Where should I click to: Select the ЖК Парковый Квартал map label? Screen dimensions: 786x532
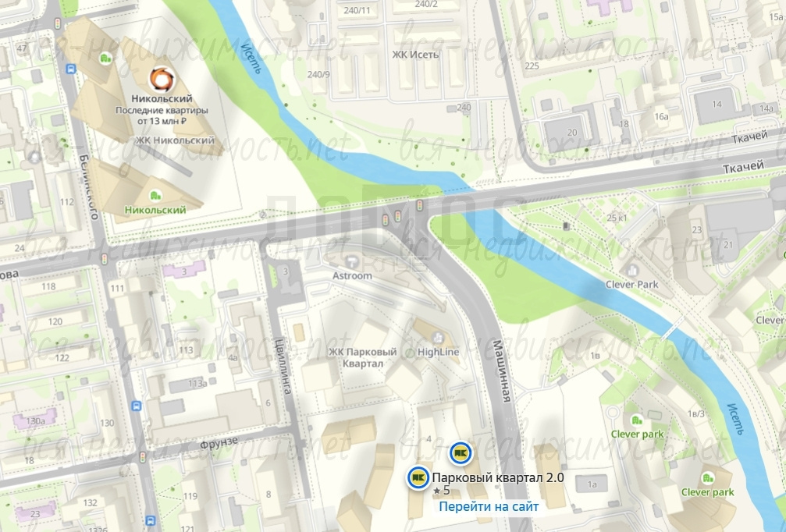click(363, 358)
